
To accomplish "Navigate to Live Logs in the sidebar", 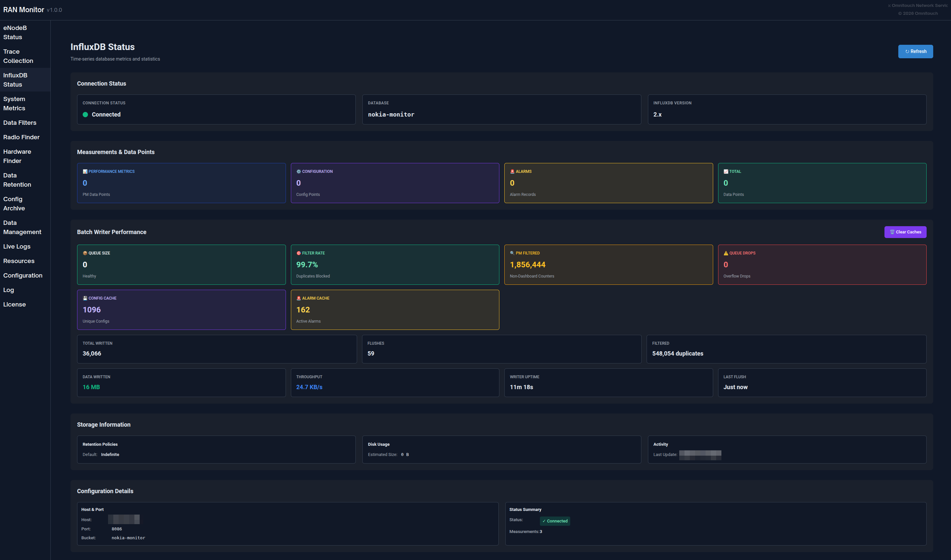I will point(16,246).
